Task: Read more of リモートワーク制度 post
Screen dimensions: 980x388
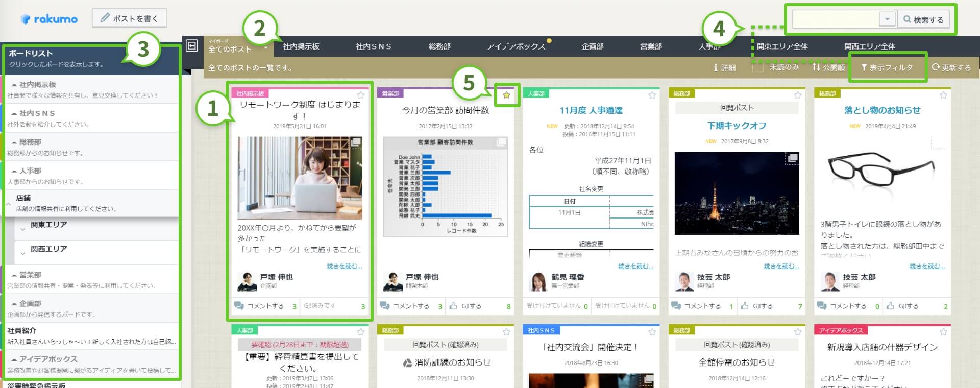Action: click(345, 266)
